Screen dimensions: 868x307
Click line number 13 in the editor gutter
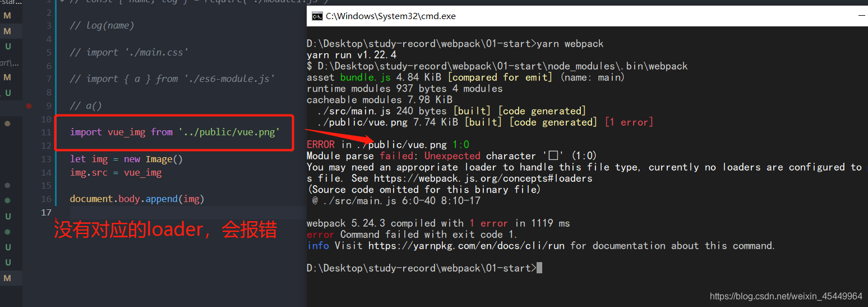(46, 159)
